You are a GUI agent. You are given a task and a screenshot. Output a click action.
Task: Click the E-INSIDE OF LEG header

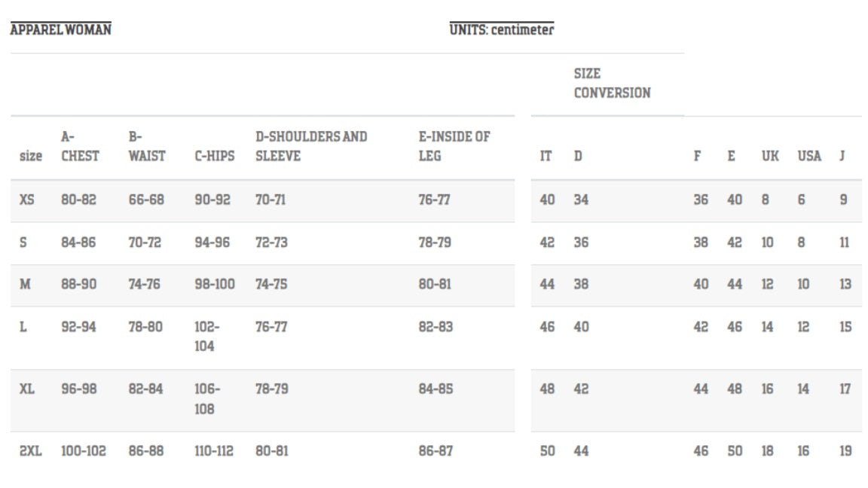[x=454, y=147]
